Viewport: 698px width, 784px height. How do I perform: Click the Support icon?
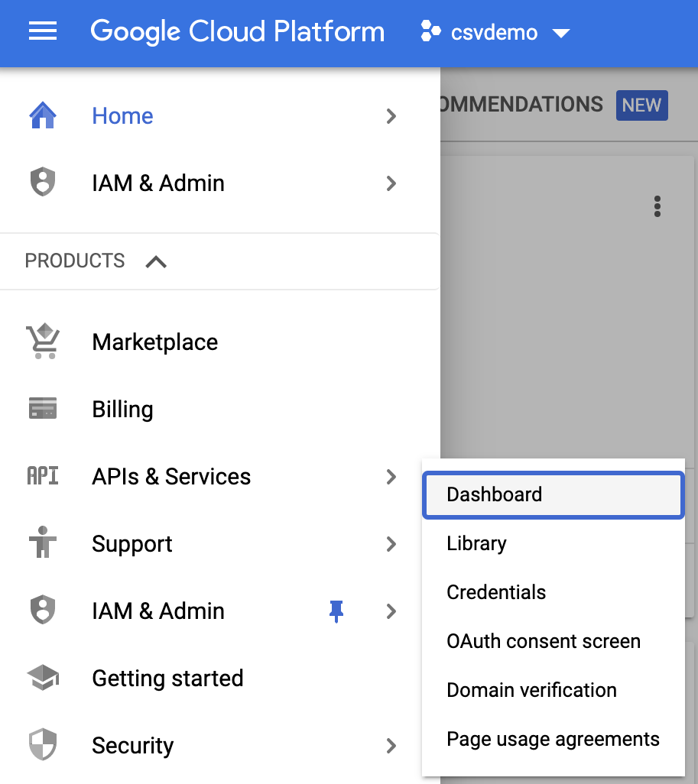point(44,543)
